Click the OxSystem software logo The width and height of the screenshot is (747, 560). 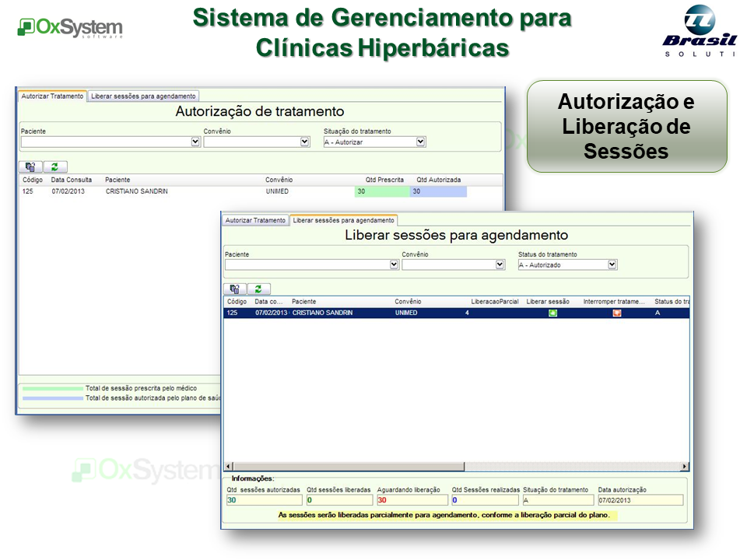click(x=70, y=28)
